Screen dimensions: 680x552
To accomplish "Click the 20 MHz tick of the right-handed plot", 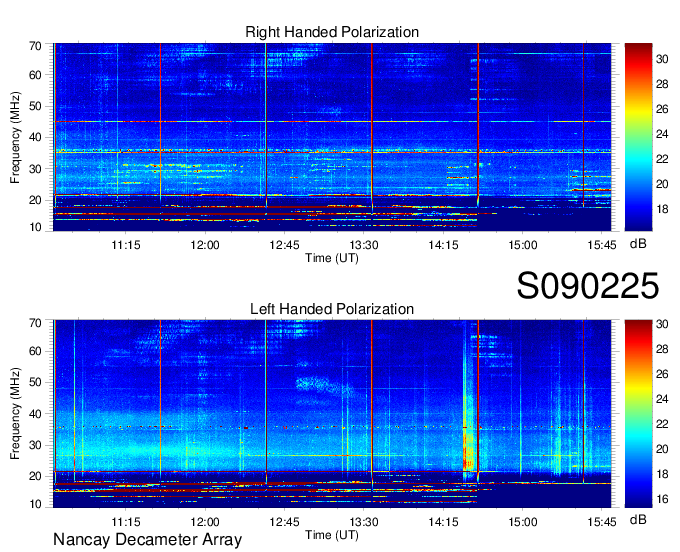I will [35, 200].
